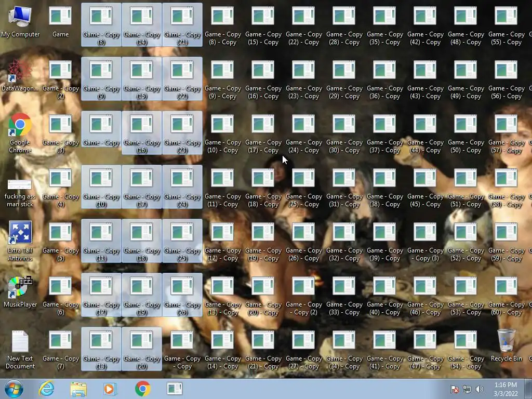Screen dimensions: 532x399
Task: Open Action Center flag in system tray
Action: point(455,389)
